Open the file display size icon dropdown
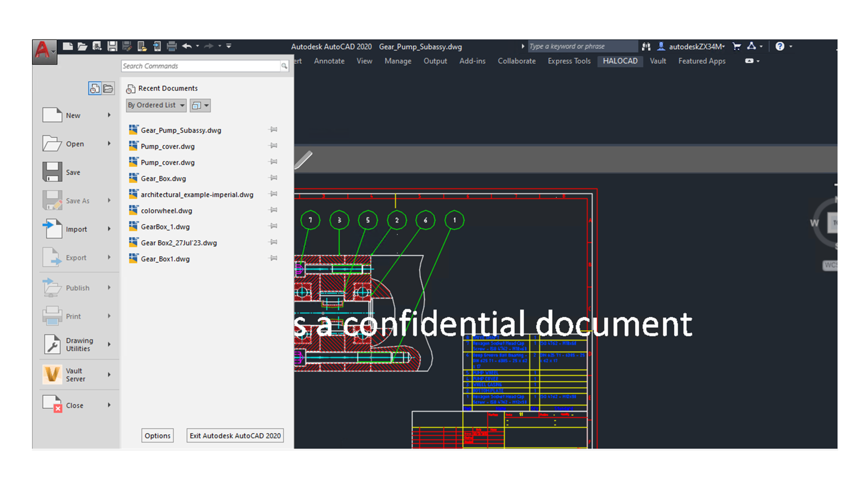This screenshot has height=488, width=868. click(x=200, y=106)
